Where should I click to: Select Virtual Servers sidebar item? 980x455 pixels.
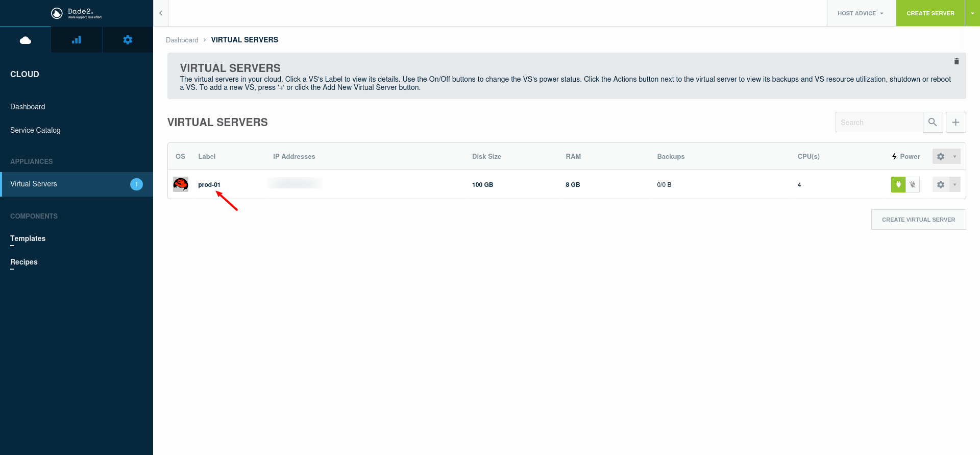(77, 184)
